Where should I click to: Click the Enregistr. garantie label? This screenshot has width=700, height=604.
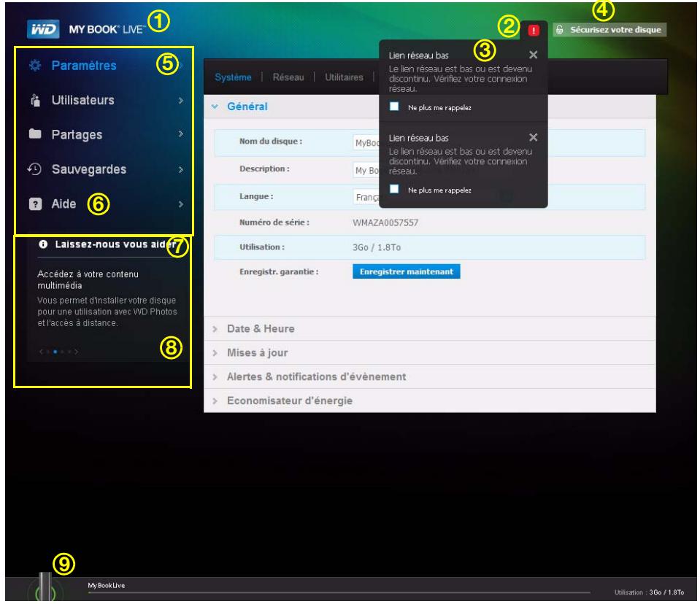(279, 271)
